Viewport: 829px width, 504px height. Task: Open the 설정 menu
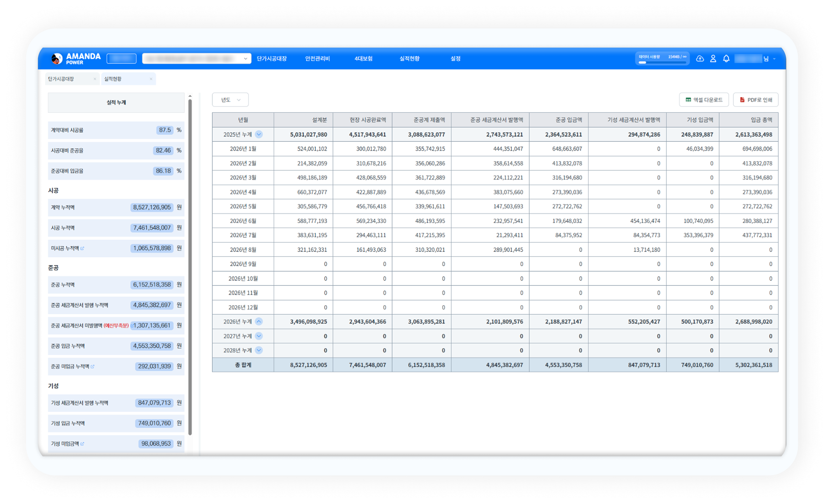(x=455, y=58)
